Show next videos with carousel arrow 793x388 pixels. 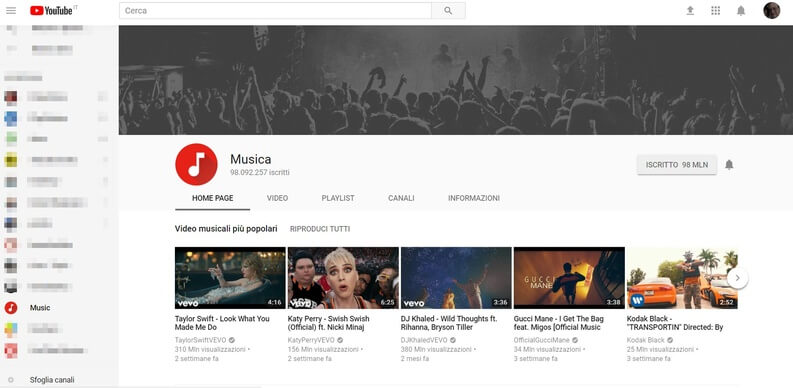pyautogui.click(x=737, y=278)
